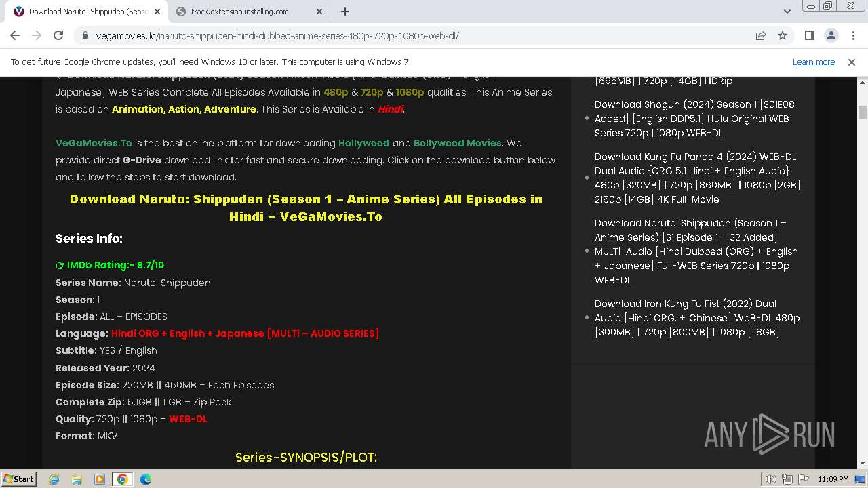Click Hollywood link in description
This screenshot has height=488, width=868.
click(364, 143)
